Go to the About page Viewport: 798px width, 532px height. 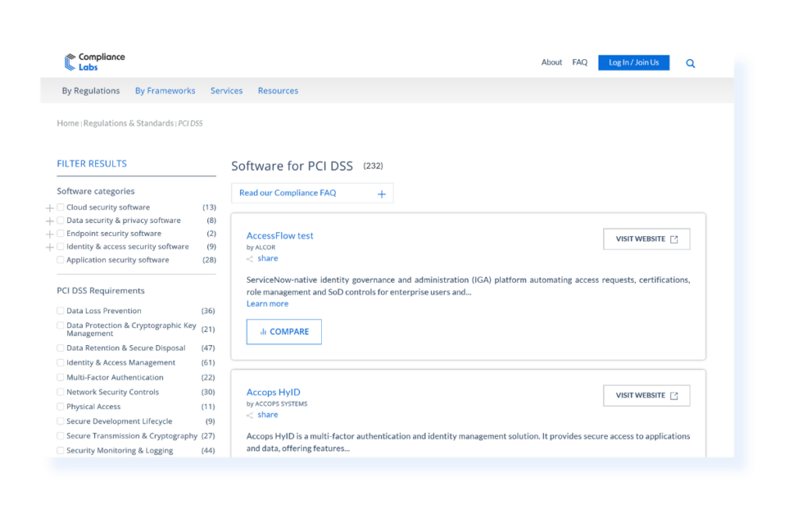[551, 62]
